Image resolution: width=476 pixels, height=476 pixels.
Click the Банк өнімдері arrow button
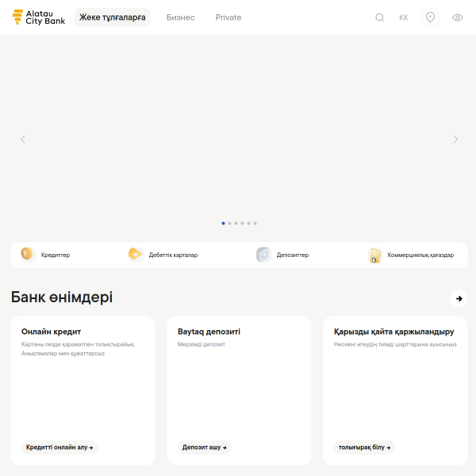pos(459,298)
